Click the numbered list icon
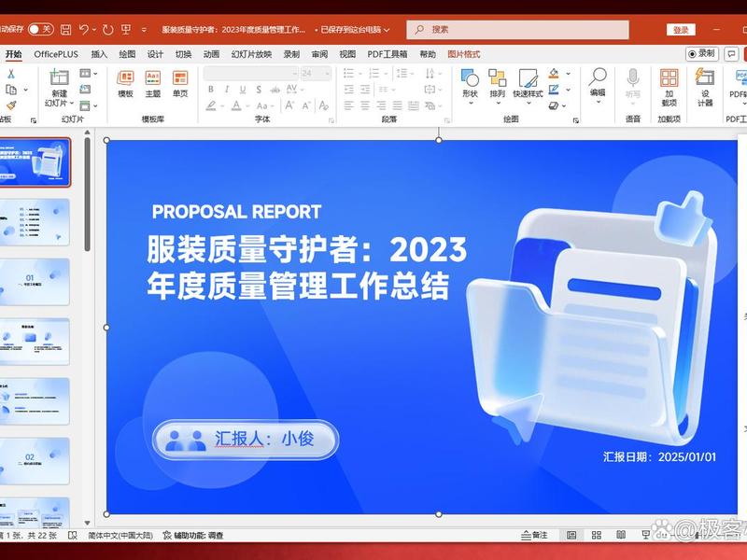The width and height of the screenshot is (747, 560). tap(374, 73)
